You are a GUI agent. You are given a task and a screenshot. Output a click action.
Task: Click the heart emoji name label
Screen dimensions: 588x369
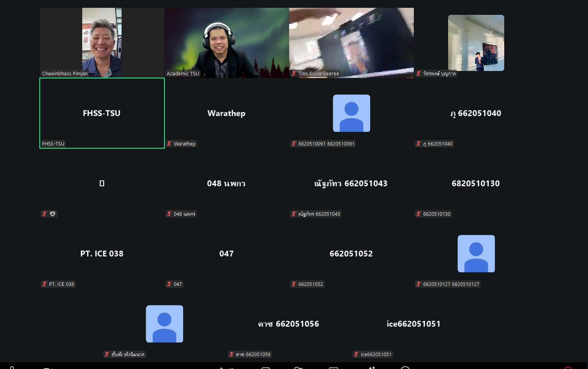coord(53,214)
